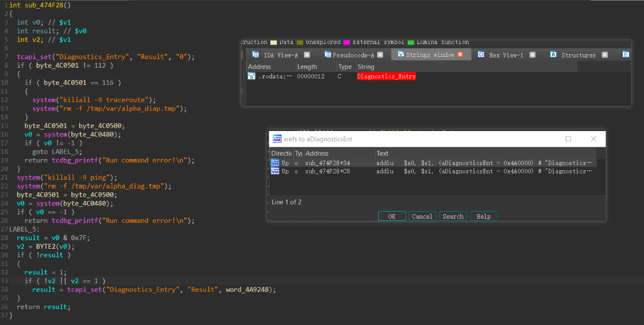Cancel the xrefs dialog
The image size is (644, 325).
(x=422, y=216)
